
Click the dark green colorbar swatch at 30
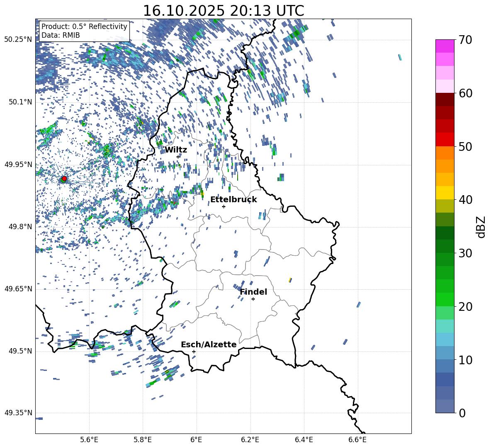coord(445,246)
